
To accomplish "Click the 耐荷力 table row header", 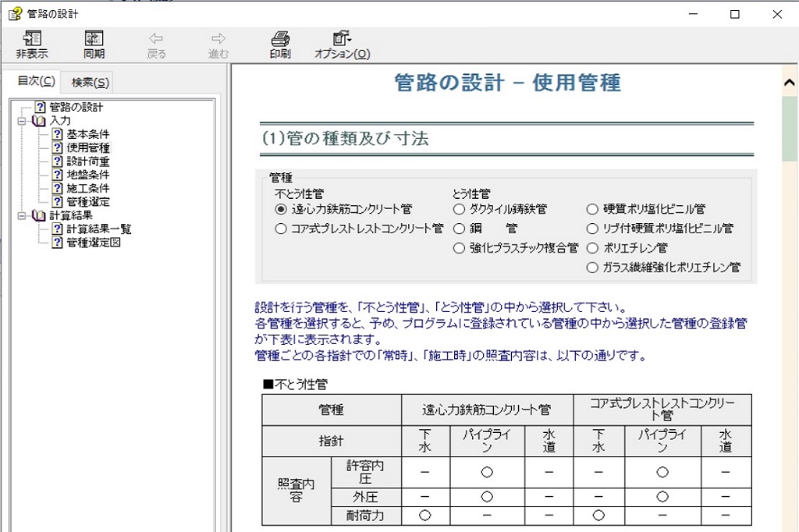I will click(365, 516).
